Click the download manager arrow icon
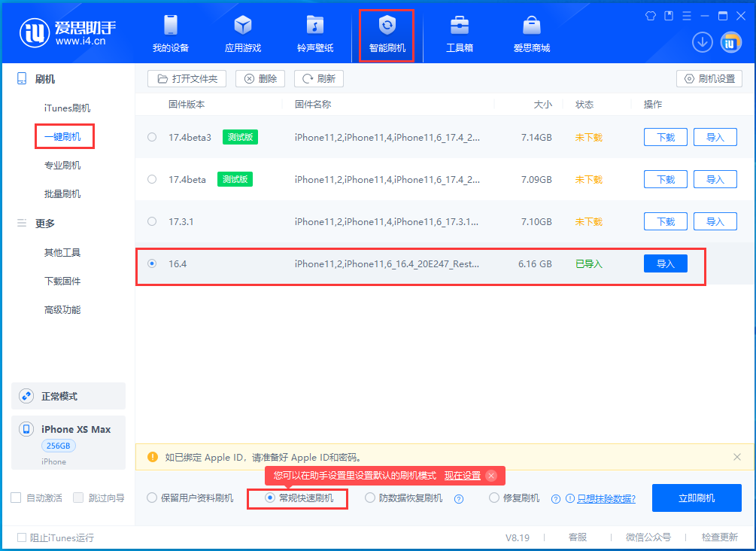 coord(703,42)
